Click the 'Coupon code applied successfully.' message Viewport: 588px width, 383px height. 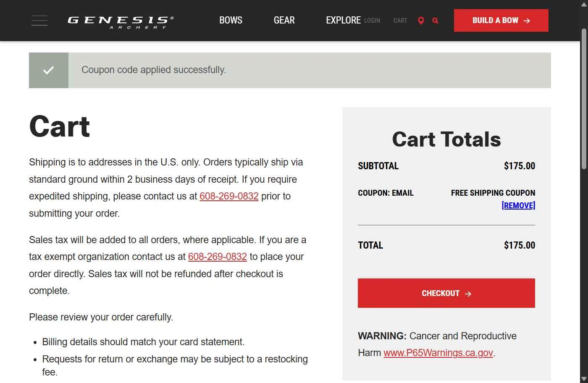(154, 70)
